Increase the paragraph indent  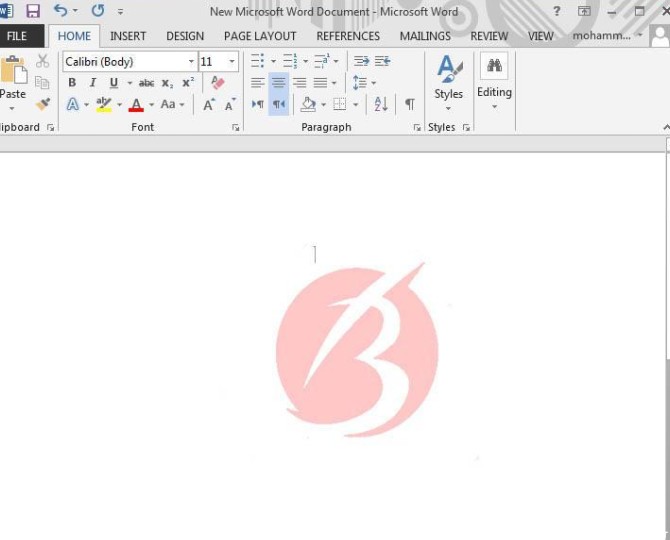click(382, 61)
